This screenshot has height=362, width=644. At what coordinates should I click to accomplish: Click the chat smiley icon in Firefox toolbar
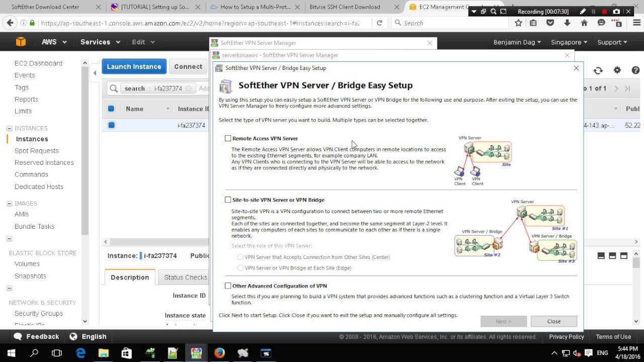[x=601, y=23]
